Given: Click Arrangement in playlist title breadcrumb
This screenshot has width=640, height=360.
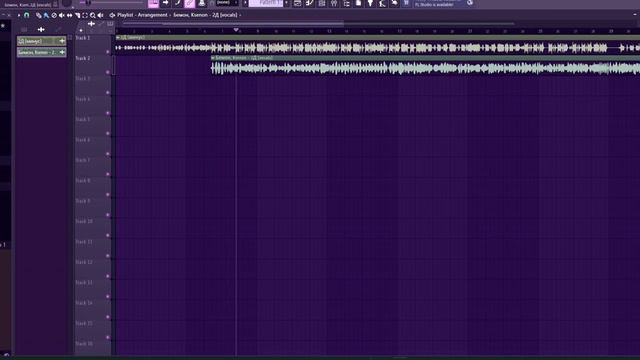Looking at the screenshot, I should 153,15.
